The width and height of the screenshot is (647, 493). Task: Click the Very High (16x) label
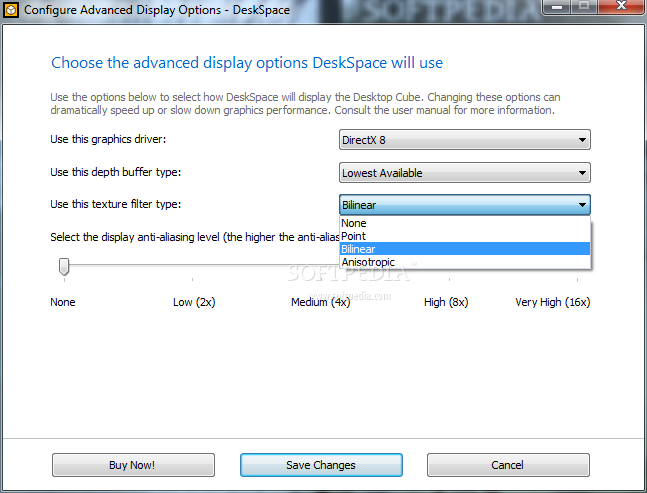click(553, 302)
